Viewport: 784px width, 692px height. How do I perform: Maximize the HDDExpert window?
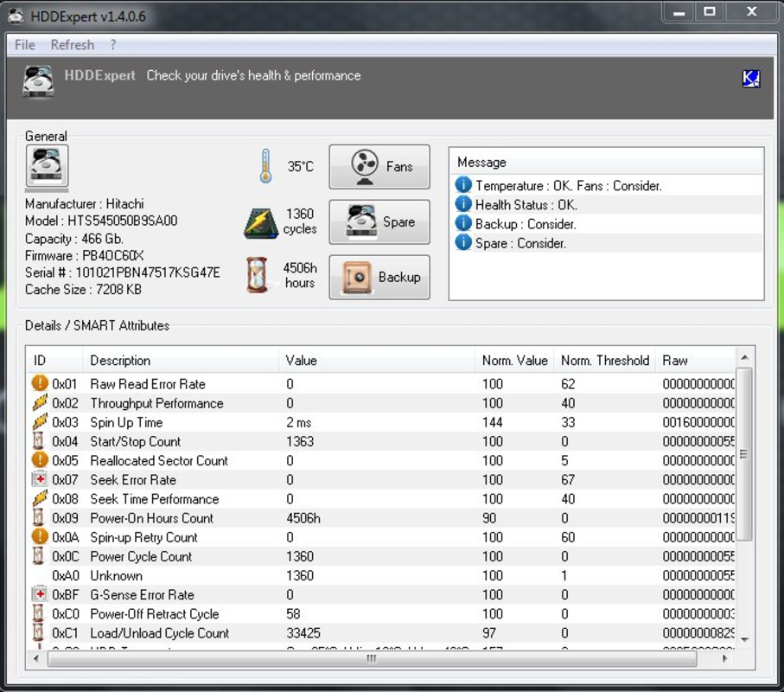click(x=710, y=12)
